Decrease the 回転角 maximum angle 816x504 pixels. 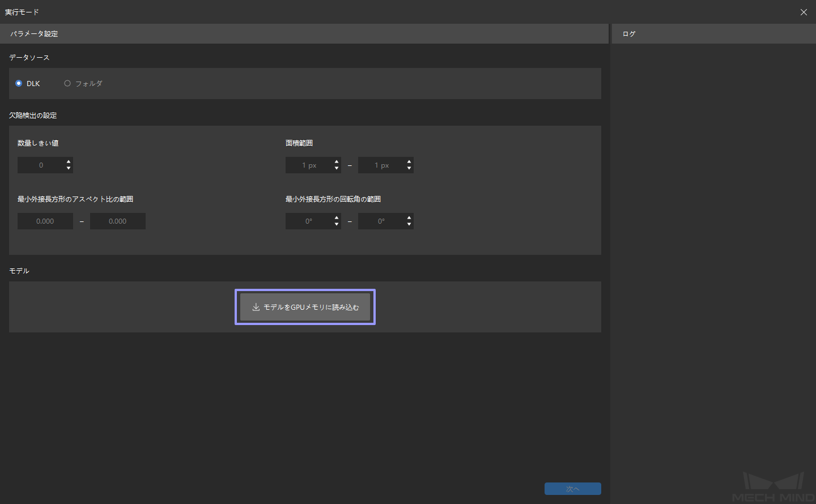pos(409,225)
